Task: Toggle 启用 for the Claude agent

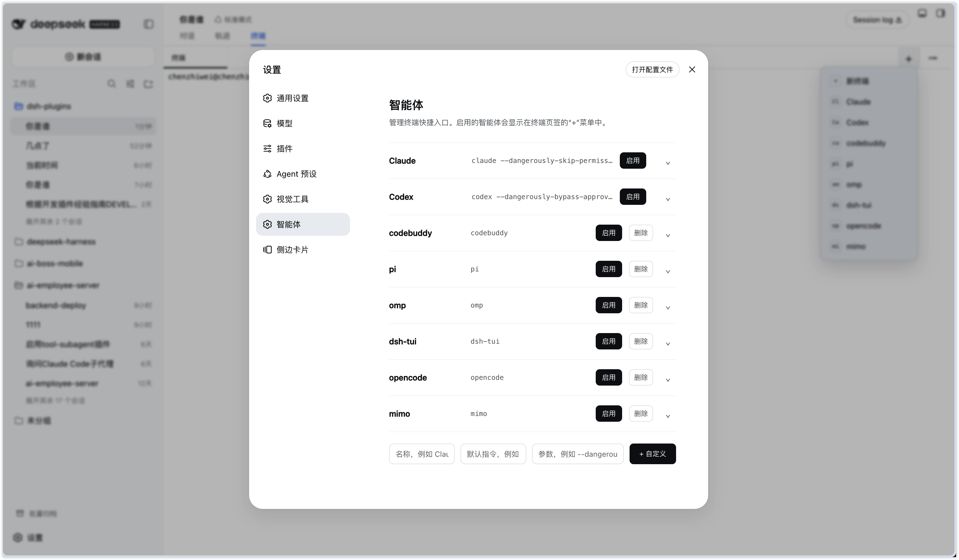Action: point(632,161)
